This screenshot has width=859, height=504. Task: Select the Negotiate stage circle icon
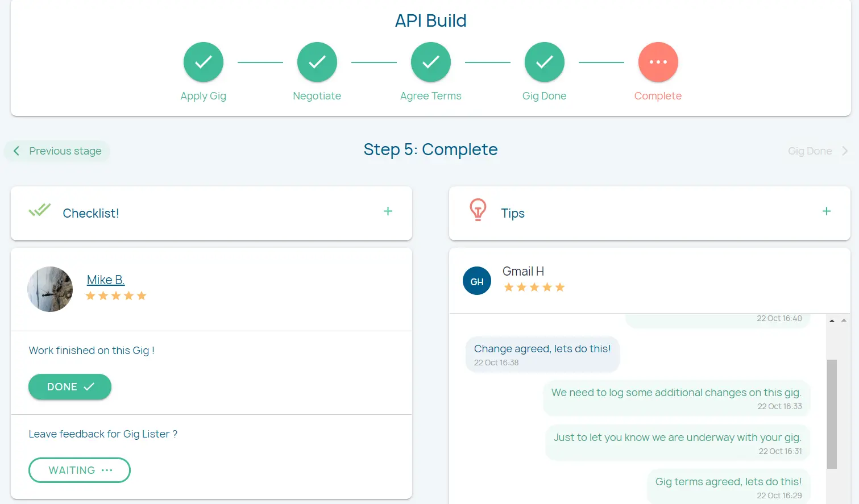[x=317, y=62]
